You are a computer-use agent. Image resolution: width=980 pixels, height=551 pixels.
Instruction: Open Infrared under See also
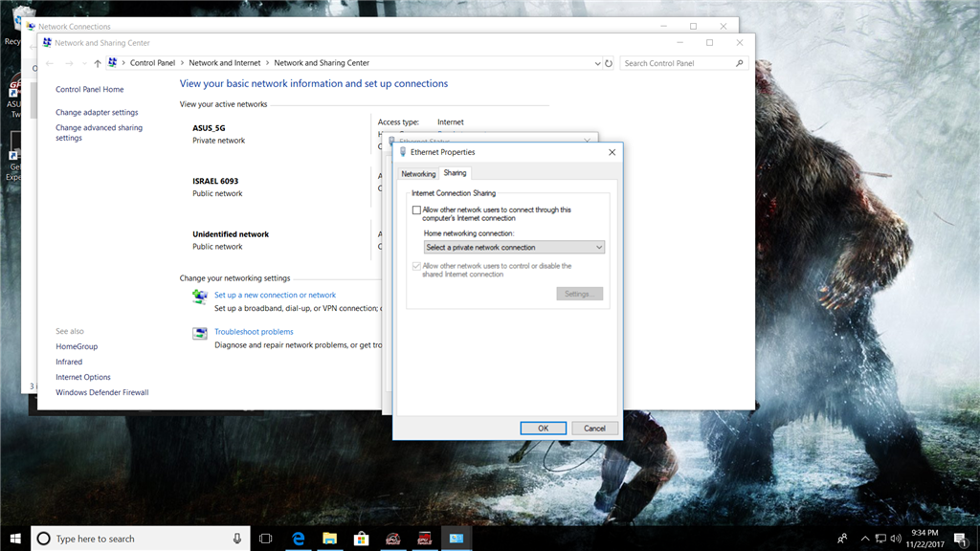[x=69, y=362]
